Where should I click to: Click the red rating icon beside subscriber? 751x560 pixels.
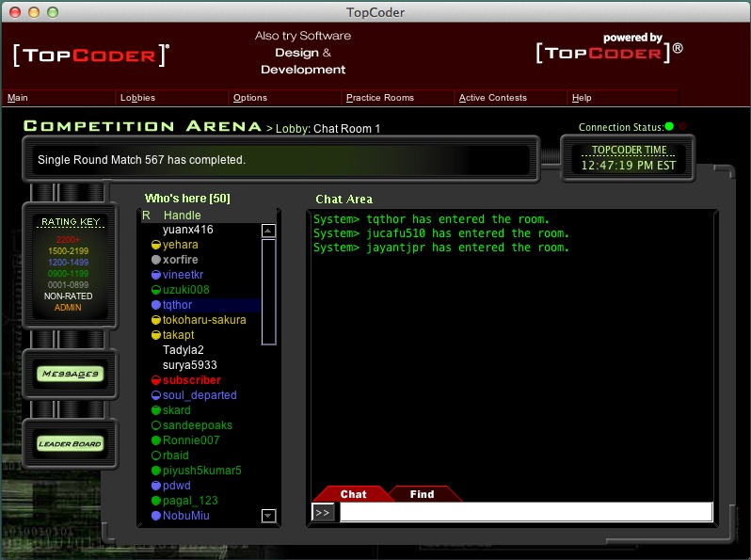(155, 380)
